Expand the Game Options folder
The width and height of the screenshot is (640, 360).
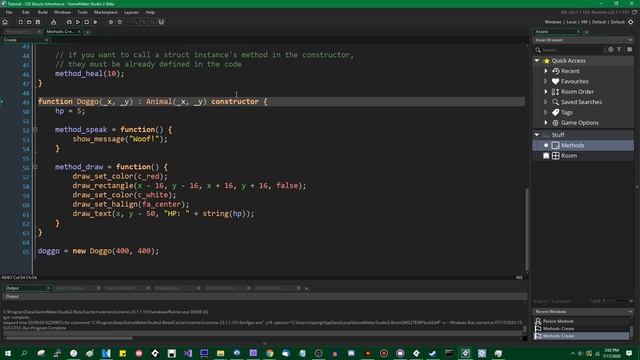pos(546,123)
